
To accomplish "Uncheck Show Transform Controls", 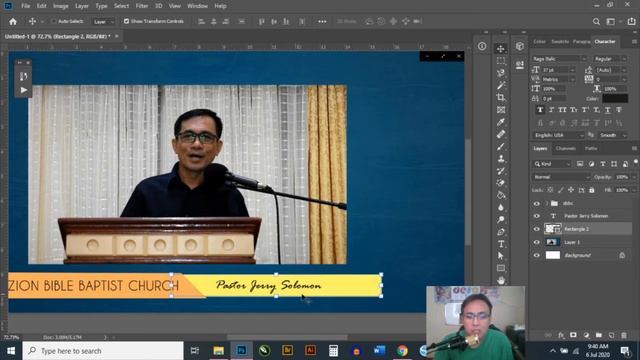I will click(x=127, y=21).
